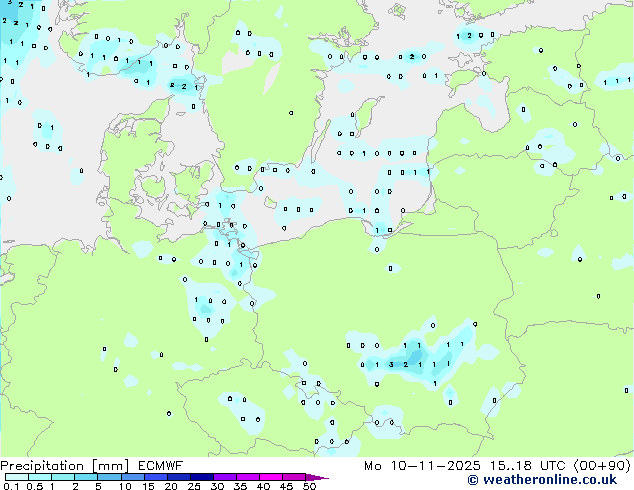
Task: Click the 0.5–1 mm legend color swatch
Action: click(40, 477)
